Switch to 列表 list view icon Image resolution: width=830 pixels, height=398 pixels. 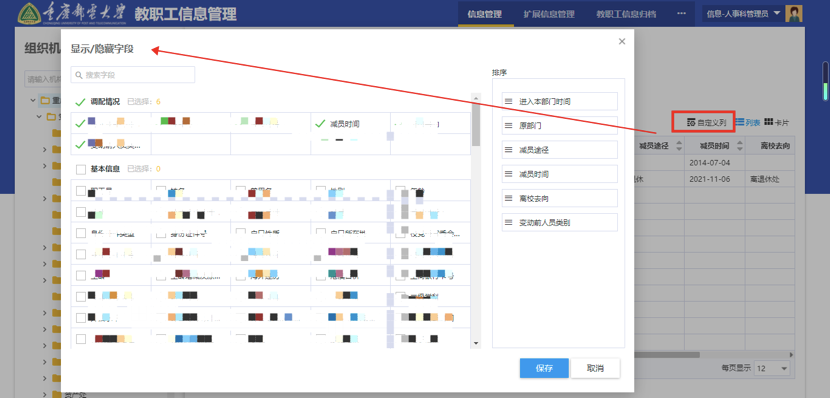click(740, 122)
